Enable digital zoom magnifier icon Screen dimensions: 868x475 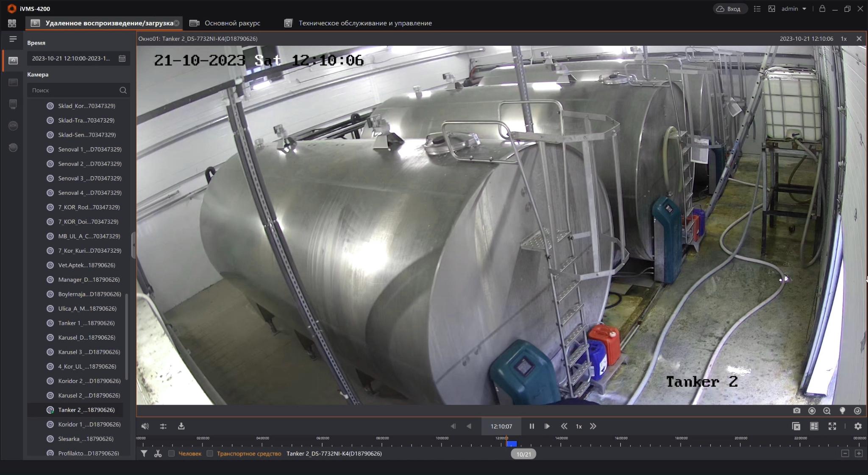coord(827,411)
